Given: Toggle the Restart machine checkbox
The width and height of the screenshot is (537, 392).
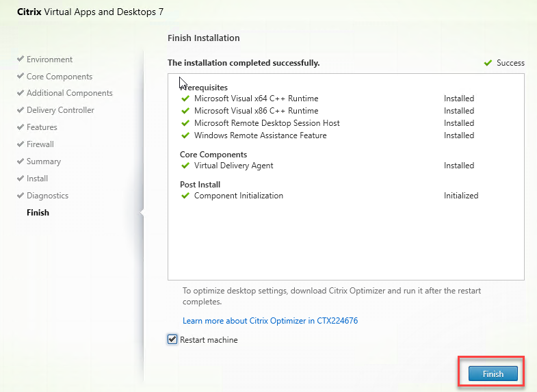Looking at the screenshot, I should tap(172, 339).
